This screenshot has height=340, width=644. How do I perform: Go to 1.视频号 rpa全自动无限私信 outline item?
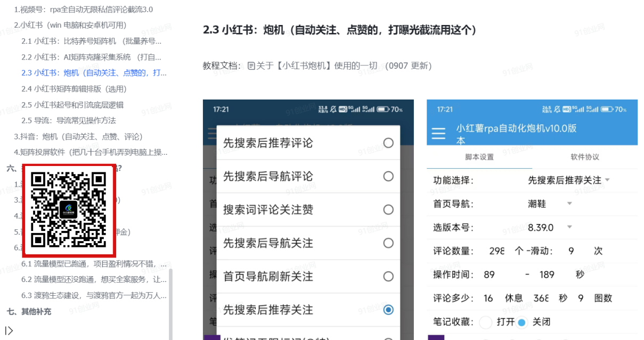point(84,9)
